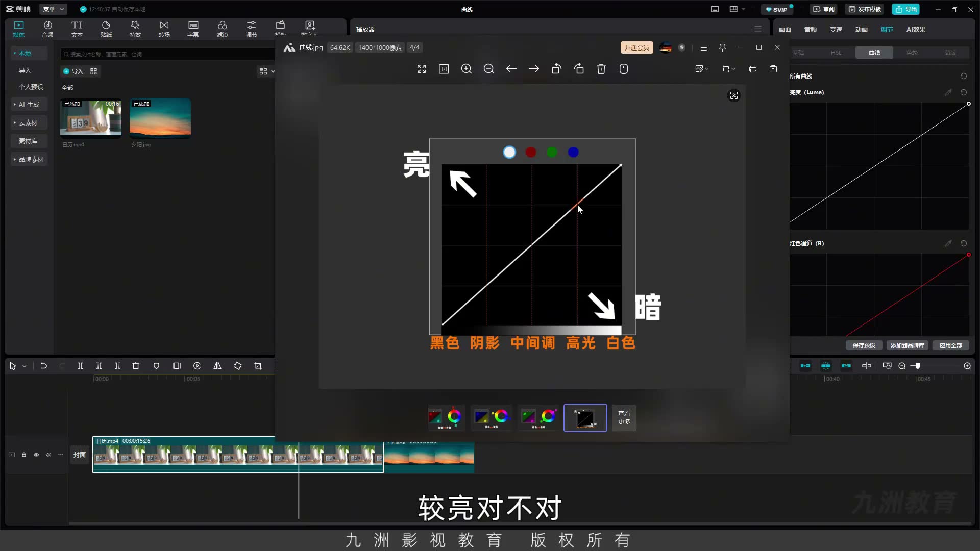Go to next image in viewer
Screen dimensions: 980x551
click(534, 69)
